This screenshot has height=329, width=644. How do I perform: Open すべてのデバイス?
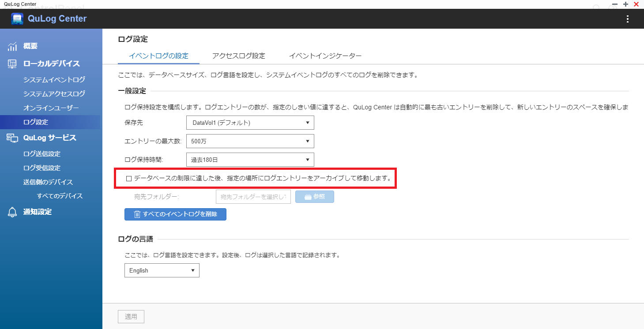tap(60, 196)
